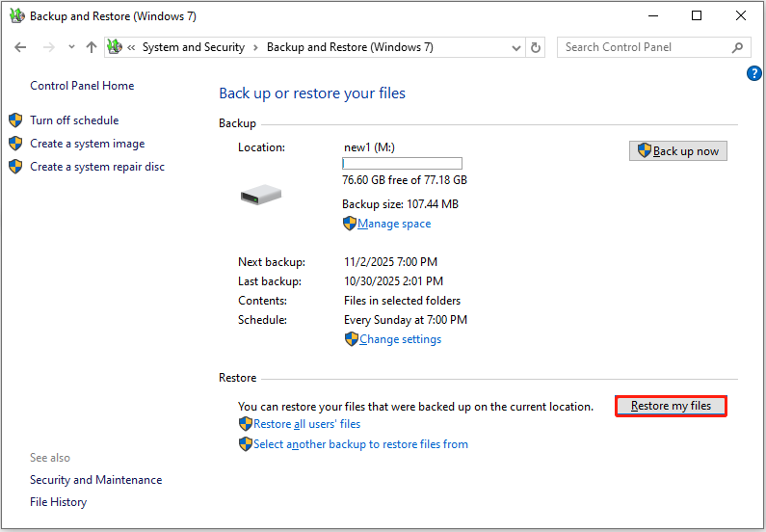766x532 pixels.
Task: Open Create a system image
Action: pos(88,144)
